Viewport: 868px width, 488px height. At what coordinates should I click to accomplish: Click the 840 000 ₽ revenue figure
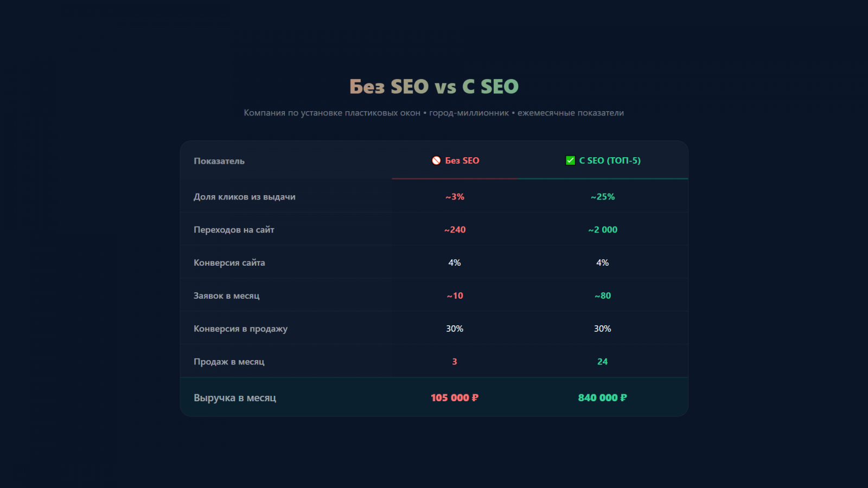coord(602,398)
